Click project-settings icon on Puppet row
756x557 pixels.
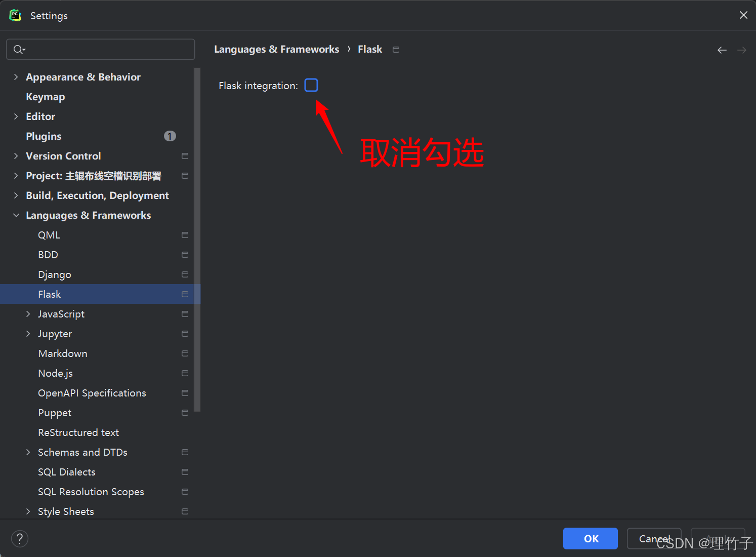pyautogui.click(x=185, y=413)
